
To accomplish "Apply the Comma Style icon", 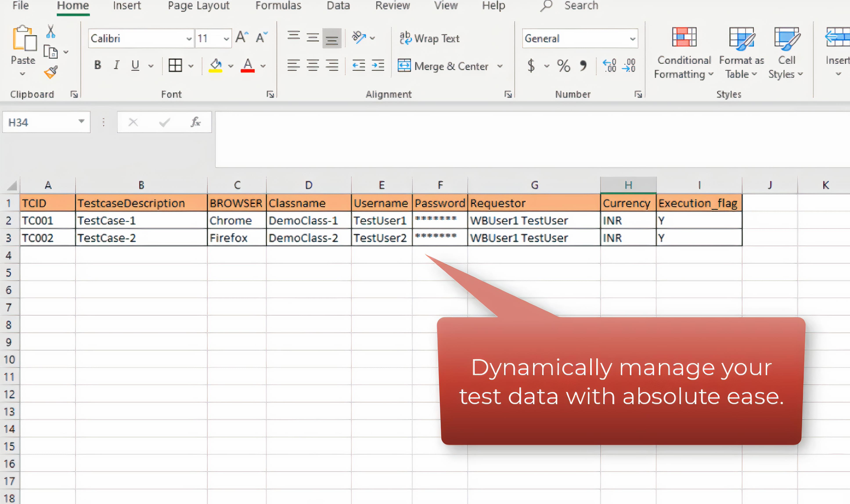I will click(x=583, y=66).
